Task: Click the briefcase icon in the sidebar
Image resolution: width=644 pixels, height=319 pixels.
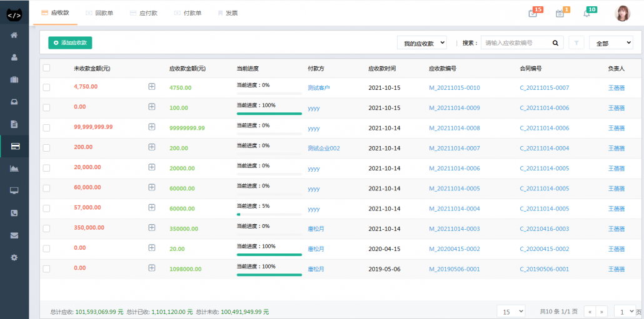Action: click(14, 80)
